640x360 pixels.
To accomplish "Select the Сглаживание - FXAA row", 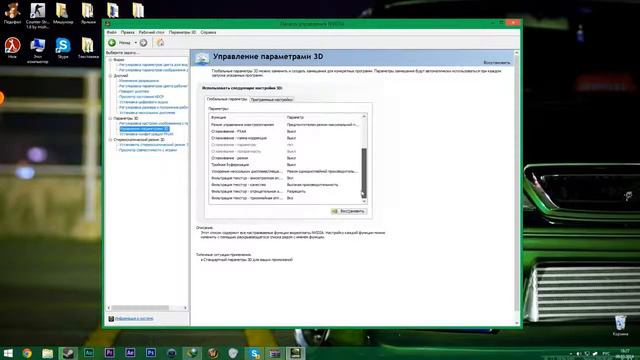I will [285, 131].
